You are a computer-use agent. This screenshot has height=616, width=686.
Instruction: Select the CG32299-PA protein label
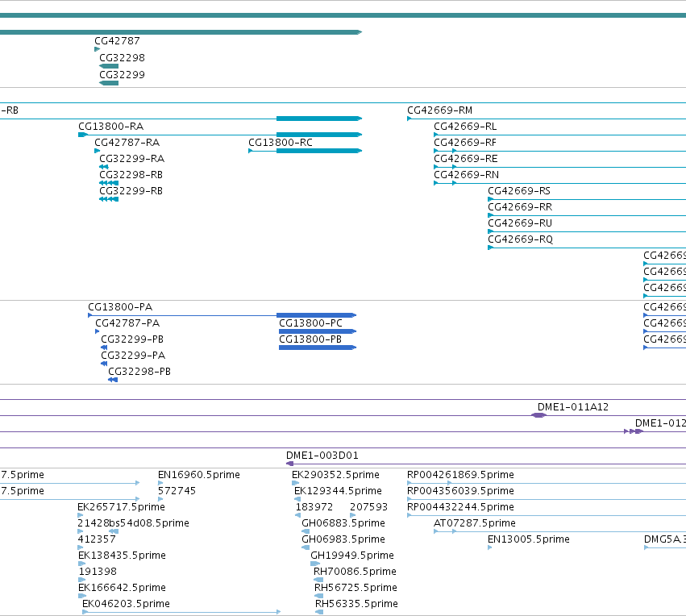133,356
